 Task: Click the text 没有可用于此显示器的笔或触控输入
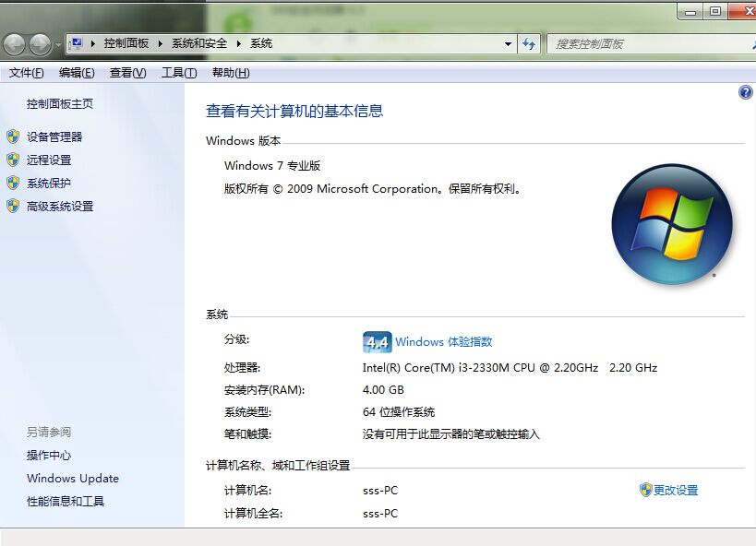[x=451, y=434]
